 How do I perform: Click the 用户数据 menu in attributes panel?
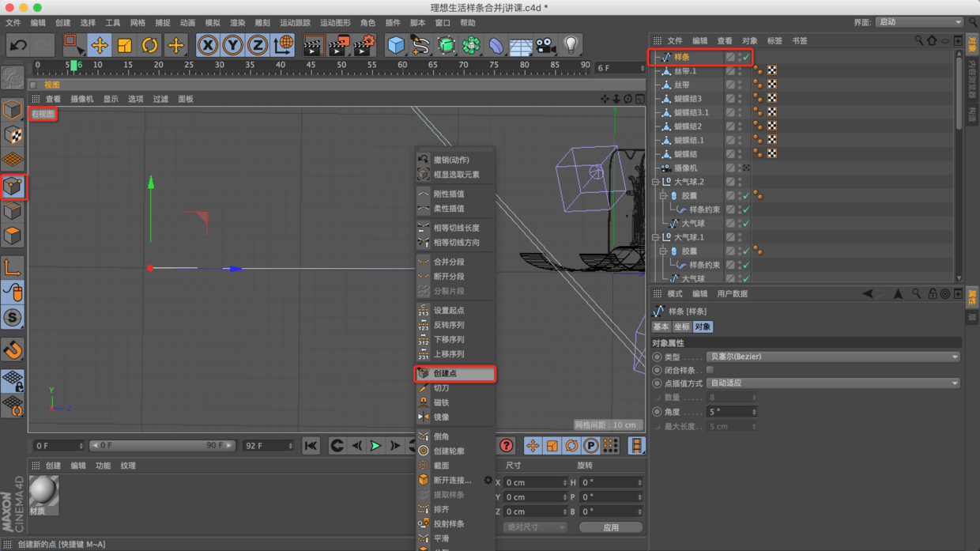(x=732, y=294)
